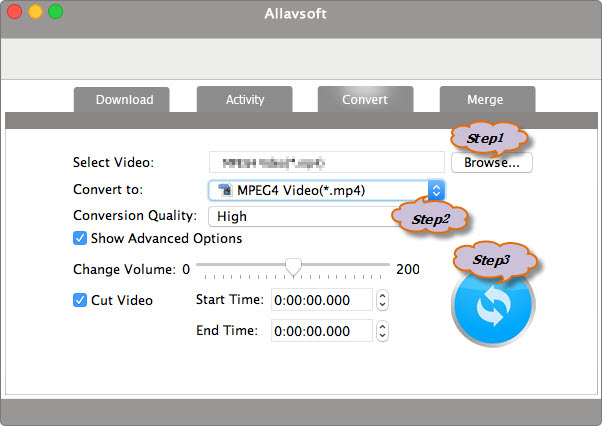Image resolution: width=602 pixels, height=426 pixels.
Task: Disable the Cut Video checkbox
Action: tap(80, 300)
